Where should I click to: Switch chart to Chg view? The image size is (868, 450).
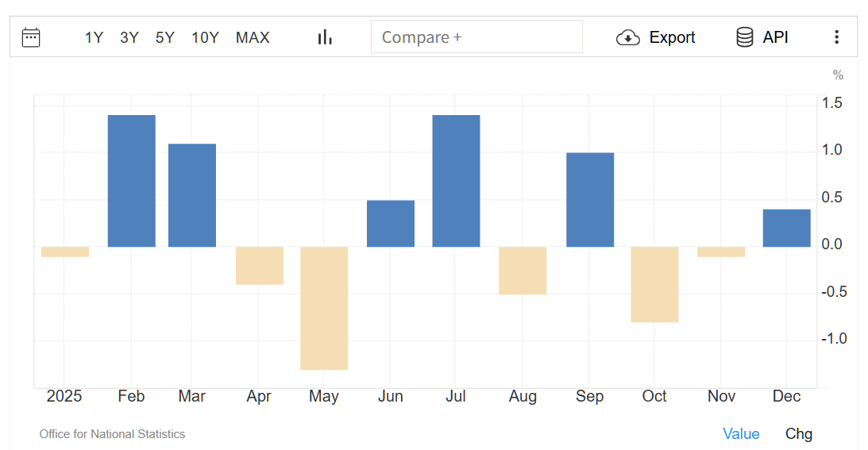pyautogui.click(x=799, y=433)
